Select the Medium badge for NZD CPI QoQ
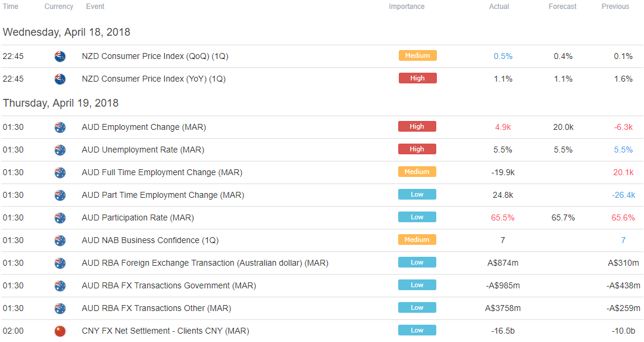Image resolution: width=644 pixels, height=342 pixels. click(417, 55)
